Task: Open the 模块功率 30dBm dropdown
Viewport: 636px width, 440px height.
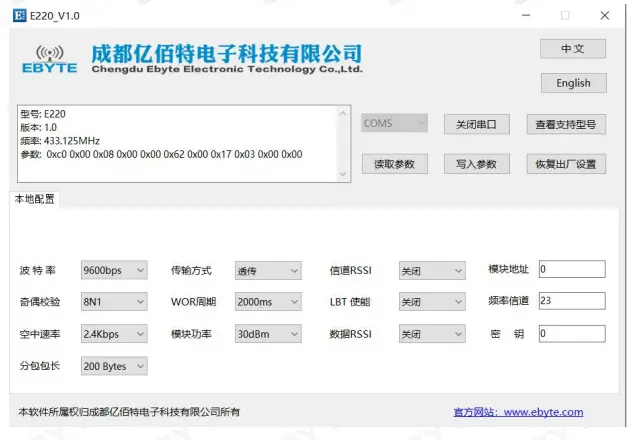Action: 268,334
